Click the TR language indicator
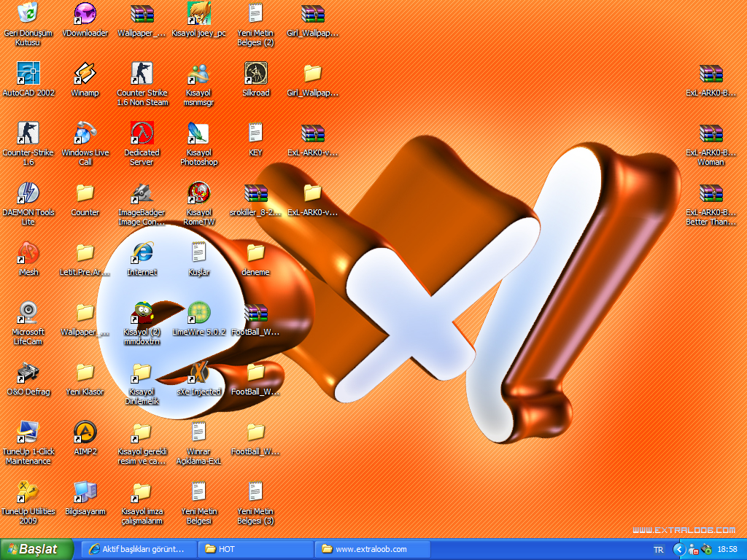This screenshot has width=747, height=560. pyautogui.click(x=659, y=550)
